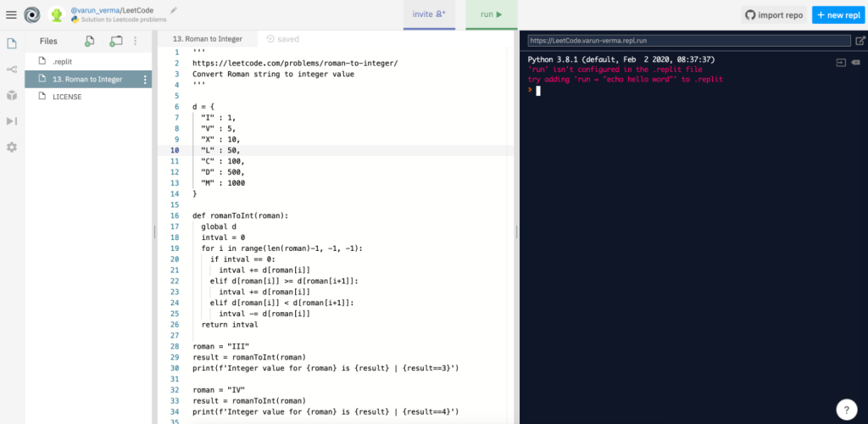Viewport: 868px width, 424px height.
Task: Add a new file in Files
Action: [x=90, y=41]
